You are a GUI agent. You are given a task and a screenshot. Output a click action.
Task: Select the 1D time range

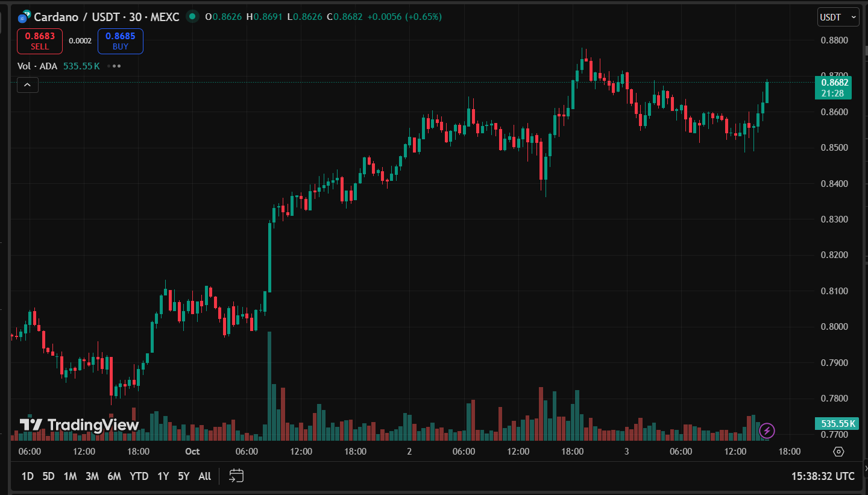tap(28, 476)
